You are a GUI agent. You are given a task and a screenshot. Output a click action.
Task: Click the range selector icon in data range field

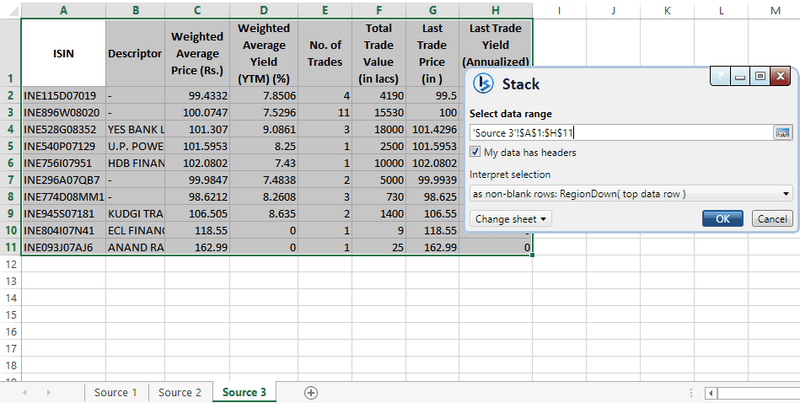click(x=782, y=133)
